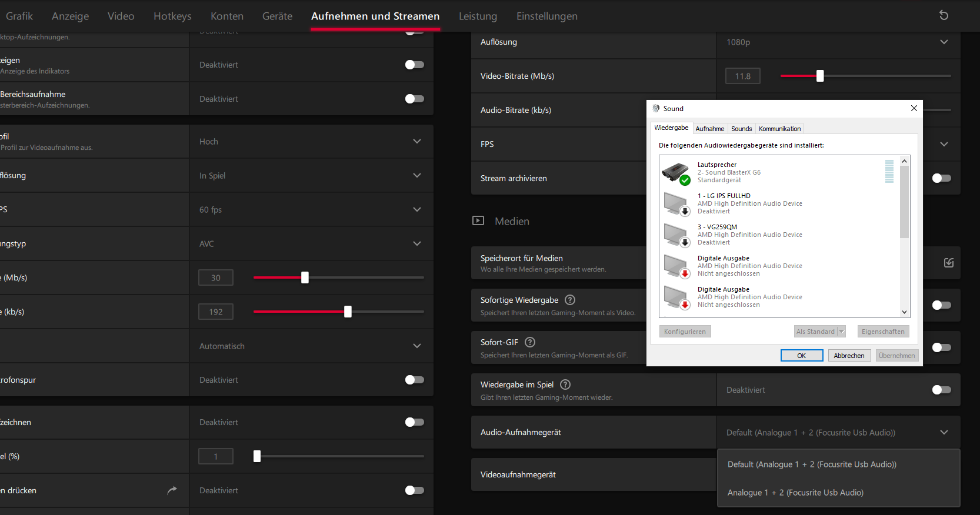Click the streaming bitrate field showing 11.8
The height and width of the screenshot is (515, 980).
point(743,76)
